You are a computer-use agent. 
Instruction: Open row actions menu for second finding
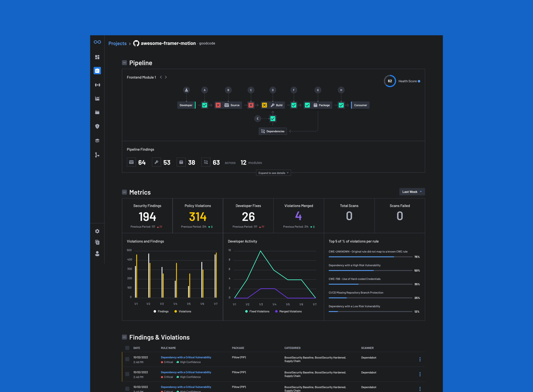pyautogui.click(x=420, y=374)
